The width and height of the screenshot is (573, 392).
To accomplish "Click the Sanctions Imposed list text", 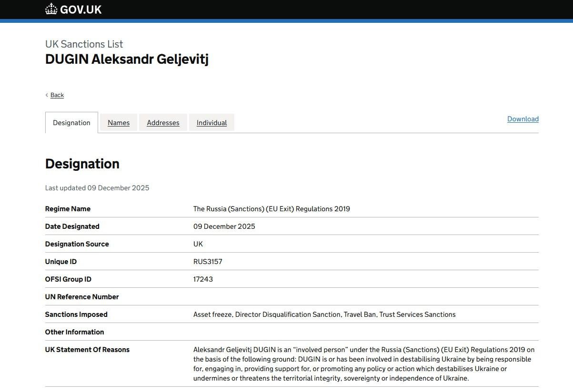I will pyautogui.click(x=324, y=314).
